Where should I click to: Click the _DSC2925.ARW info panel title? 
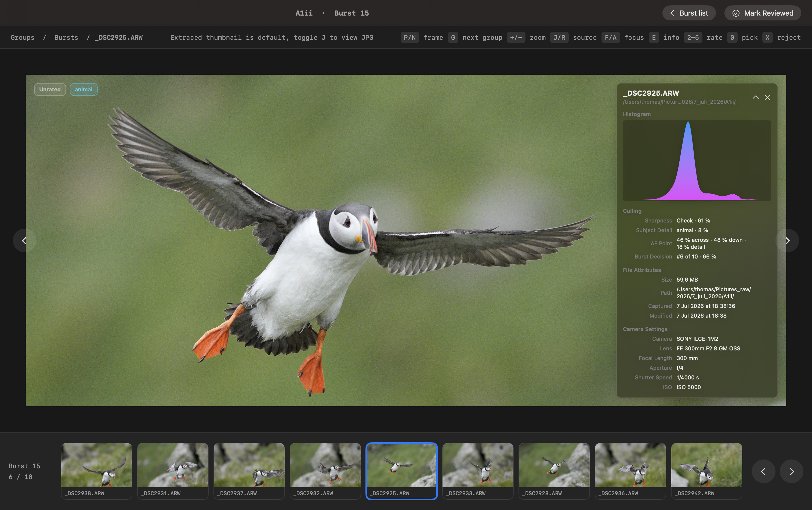651,93
